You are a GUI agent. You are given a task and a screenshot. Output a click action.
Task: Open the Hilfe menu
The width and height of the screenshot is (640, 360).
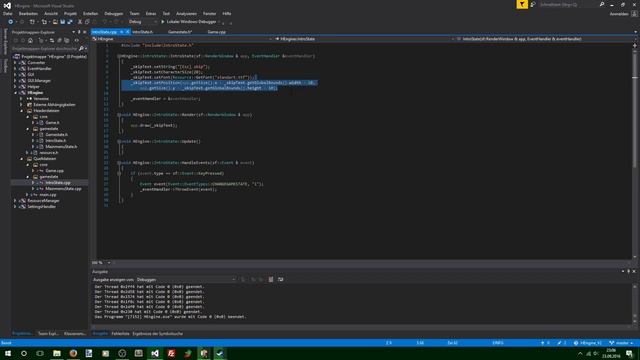227,13
